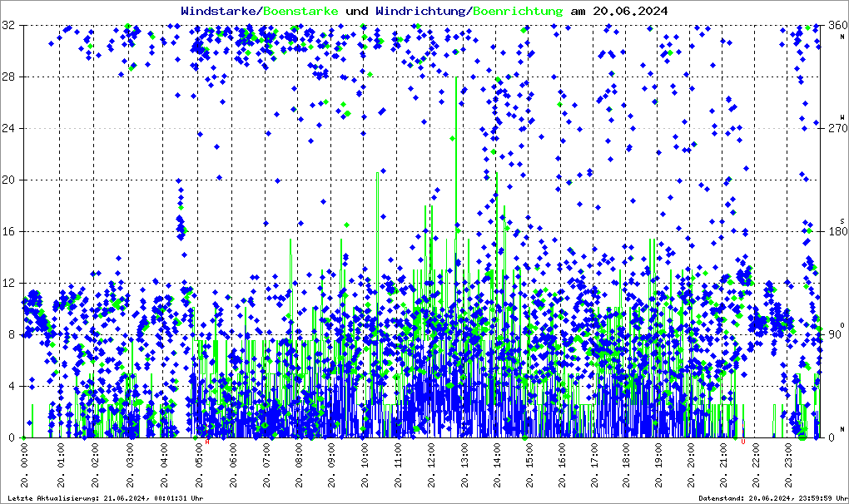Click the red 'U' sunset marker

(x=742, y=442)
